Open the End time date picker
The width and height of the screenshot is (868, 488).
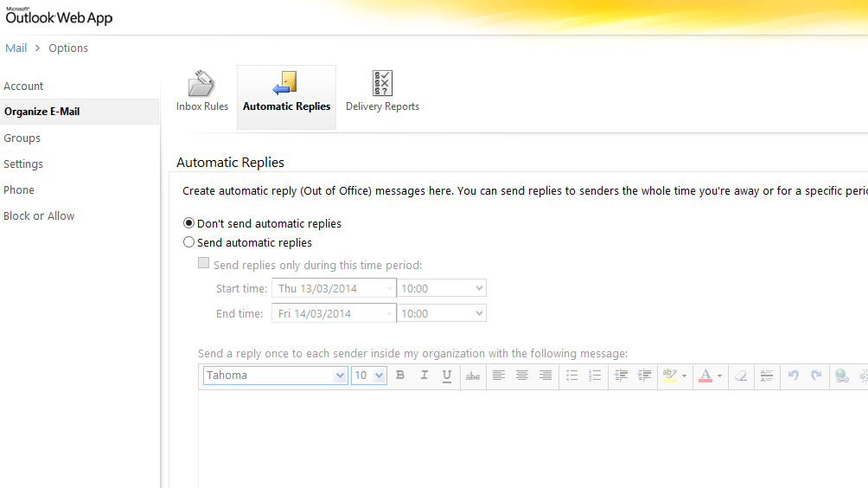[334, 313]
